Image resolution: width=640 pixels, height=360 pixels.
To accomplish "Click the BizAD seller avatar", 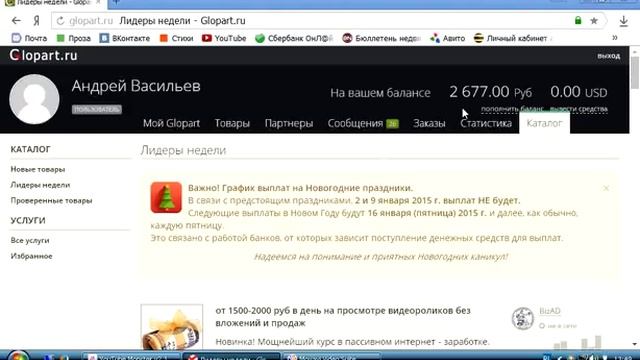I will coord(522,318).
